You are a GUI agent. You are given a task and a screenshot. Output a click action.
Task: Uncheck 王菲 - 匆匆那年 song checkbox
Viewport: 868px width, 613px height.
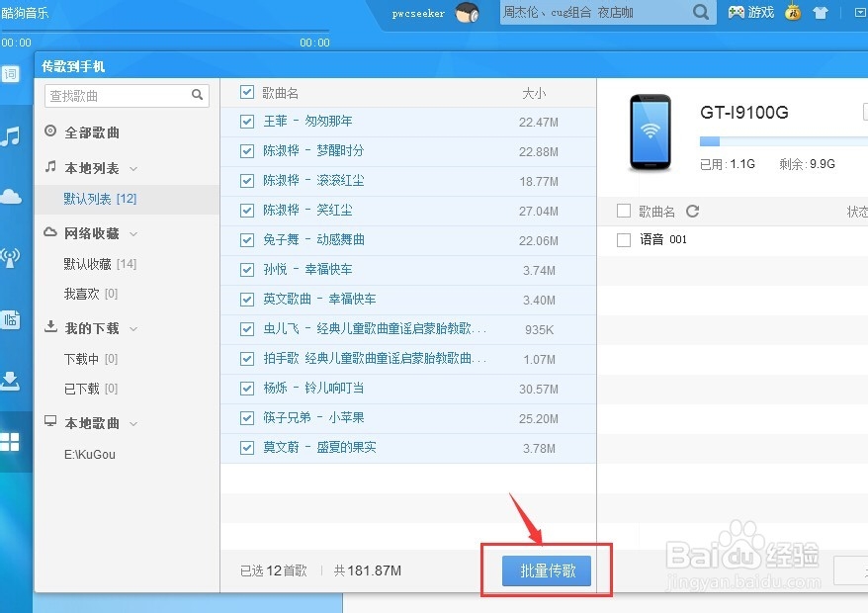[x=245, y=121]
